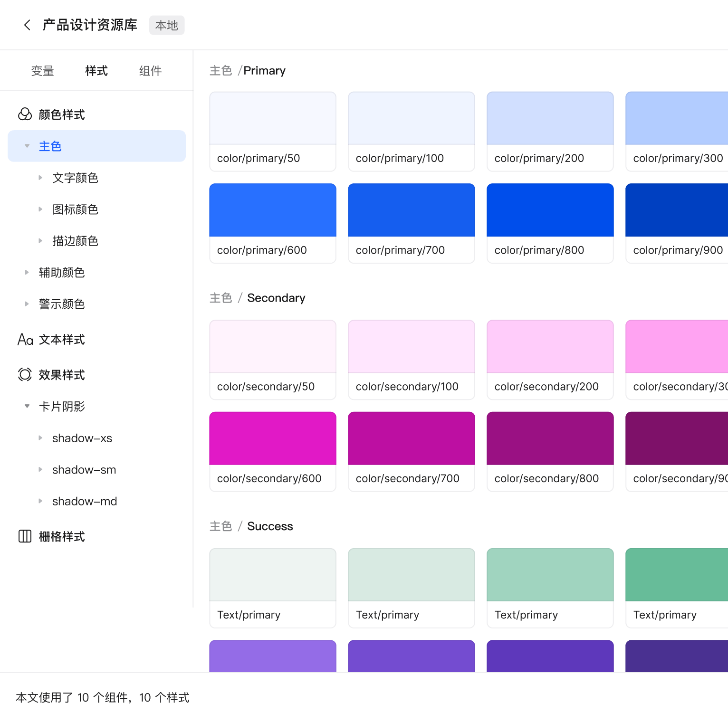The height and width of the screenshot is (722, 728).
Task: Collapse the 主色 tree arrow
Action: [x=27, y=146]
